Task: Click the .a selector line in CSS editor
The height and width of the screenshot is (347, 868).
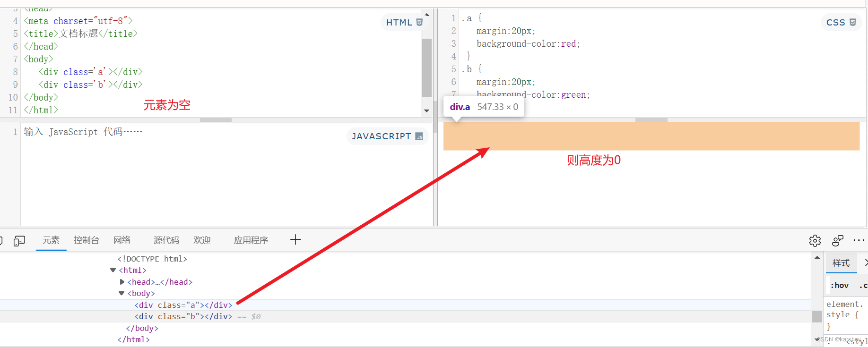Action: 472,18
